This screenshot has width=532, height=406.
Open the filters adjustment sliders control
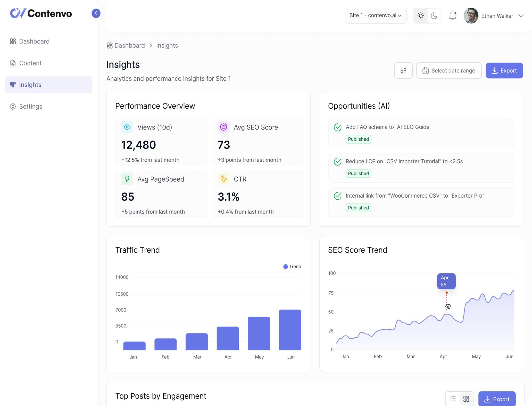tap(403, 70)
